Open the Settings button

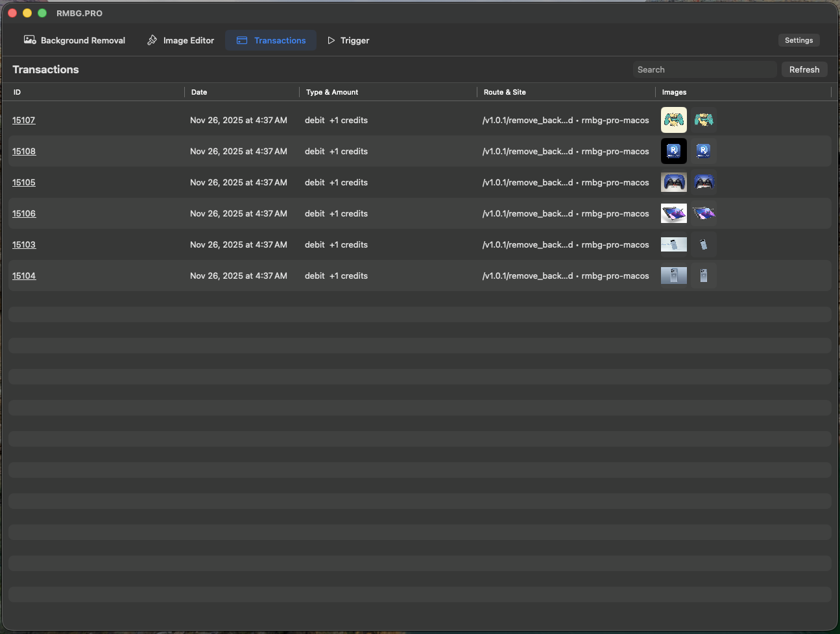point(798,40)
